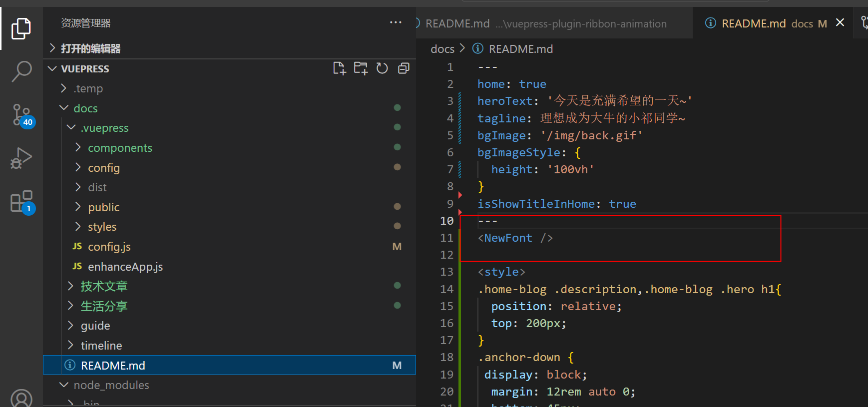
Task: Click the isShowTitleInHome line
Action: point(557,204)
